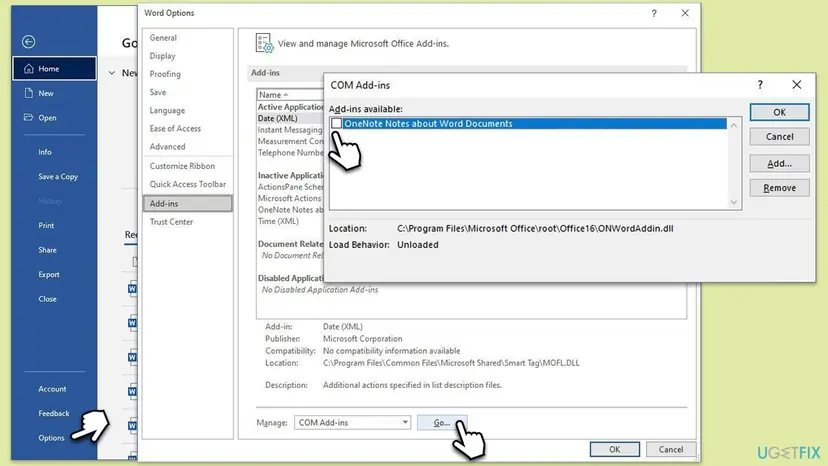Click scroll down arrow in add-ins list
828x466 pixels.
[x=733, y=202]
